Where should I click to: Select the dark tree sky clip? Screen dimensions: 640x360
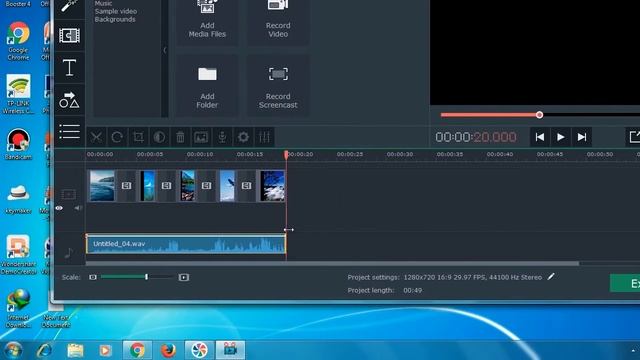272,186
